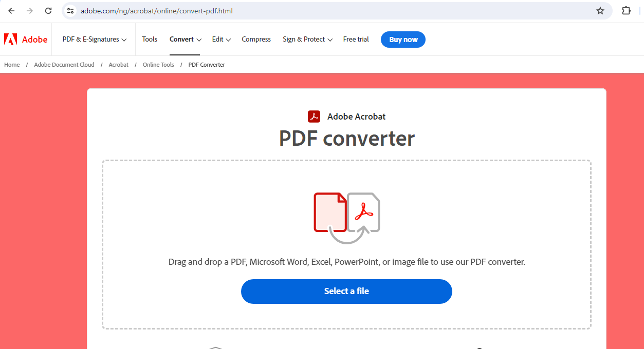Click the Adobe logo in header
Viewport: 644px width, 349px height.
pyautogui.click(x=26, y=40)
